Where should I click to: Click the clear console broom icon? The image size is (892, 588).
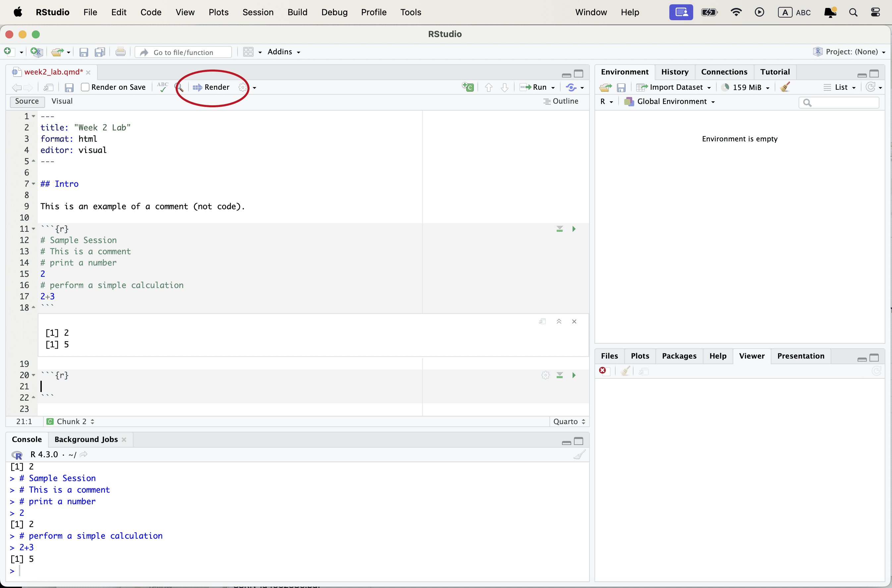pos(579,455)
